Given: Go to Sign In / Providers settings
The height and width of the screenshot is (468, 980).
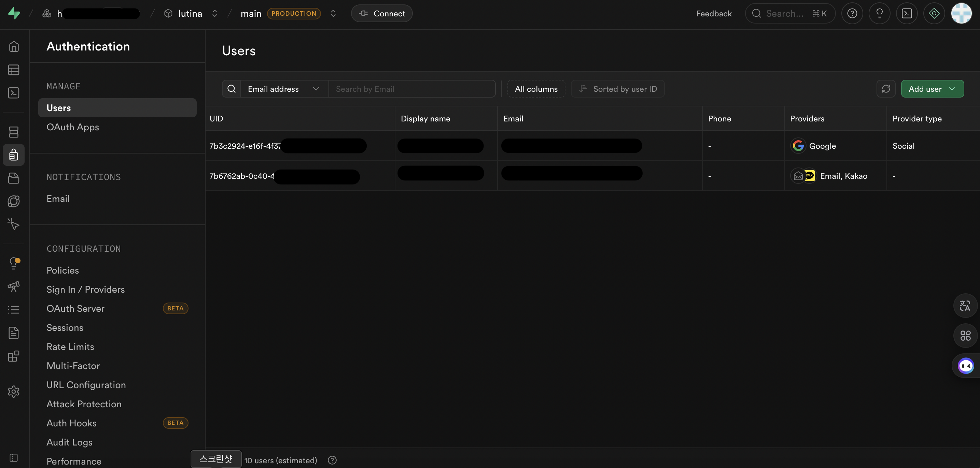Looking at the screenshot, I should point(86,289).
